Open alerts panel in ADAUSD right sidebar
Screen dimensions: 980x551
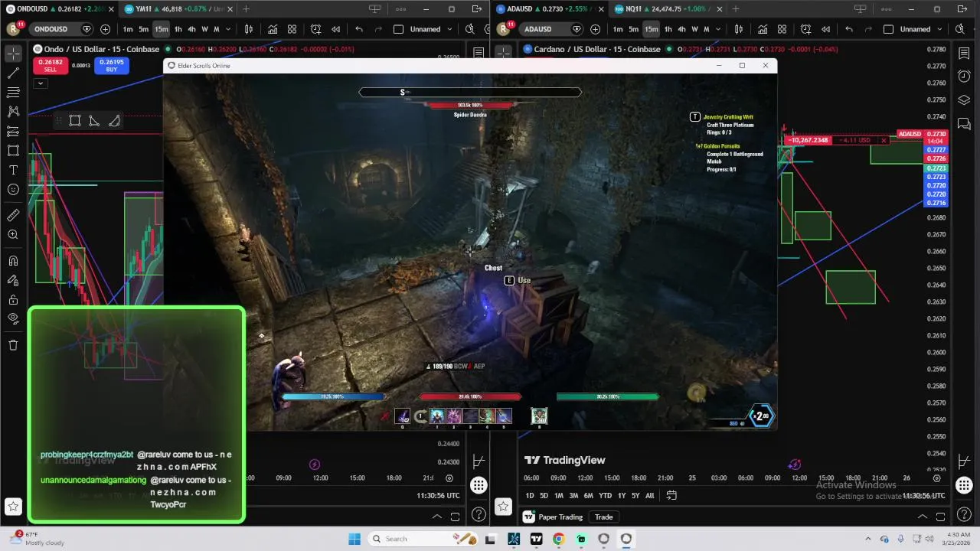[964, 77]
